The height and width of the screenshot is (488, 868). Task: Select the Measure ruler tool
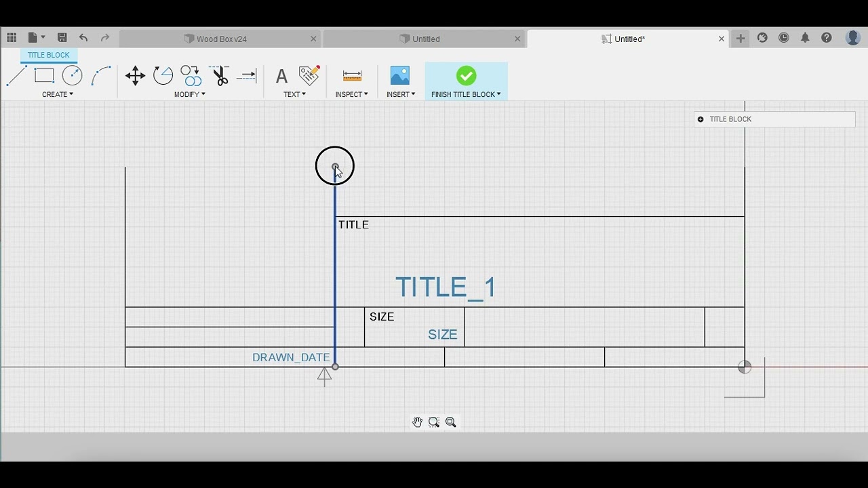click(352, 75)
